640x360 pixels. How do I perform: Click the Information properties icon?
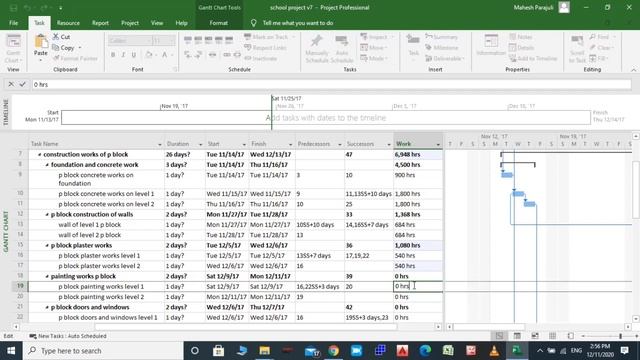491,41
